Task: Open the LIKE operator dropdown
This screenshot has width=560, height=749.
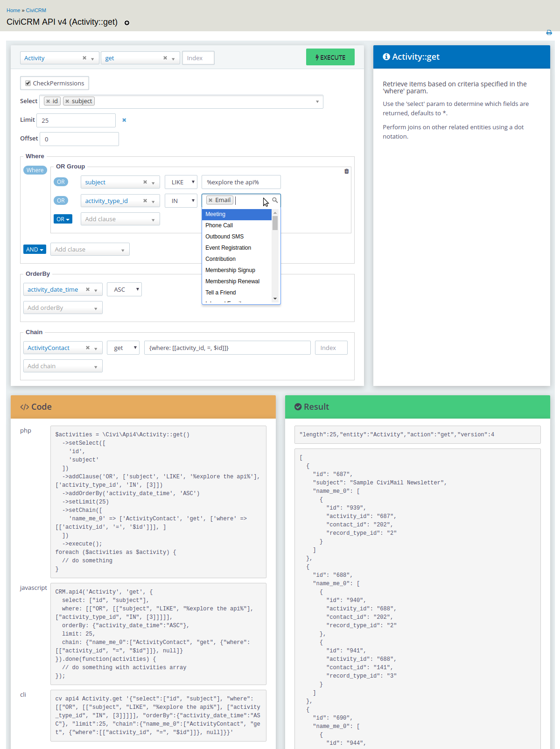Action: click(x=181, y=182)
